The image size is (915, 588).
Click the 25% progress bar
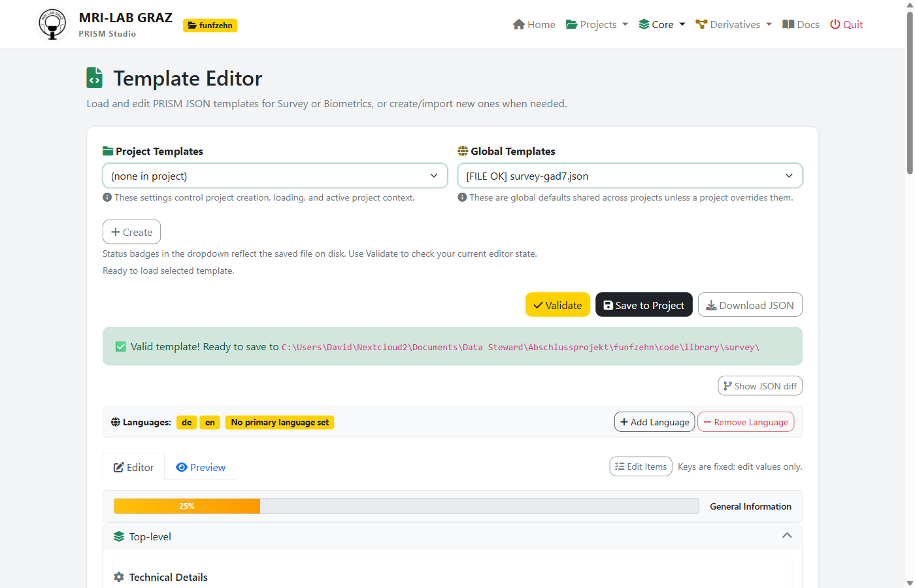407,506
